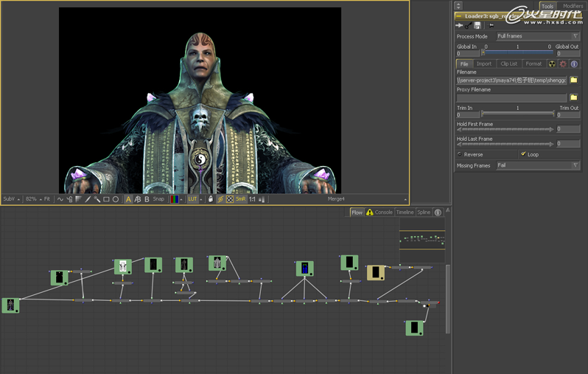Click Fit to fit the viewer
This screenshot has height=374, width=588.
(x=47, y=199)
